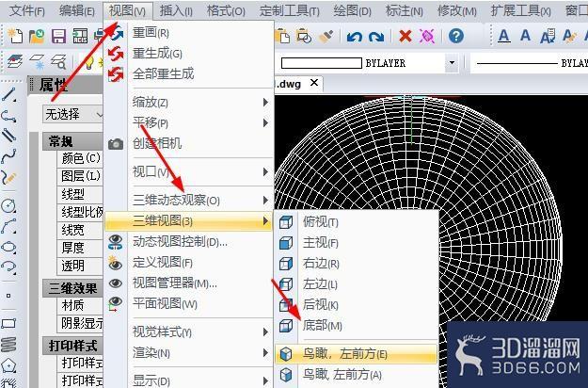The image size is (588, 388).
Task: Open the 标注(N) menu
Action: pyautogui.click(x=405, y=10)
